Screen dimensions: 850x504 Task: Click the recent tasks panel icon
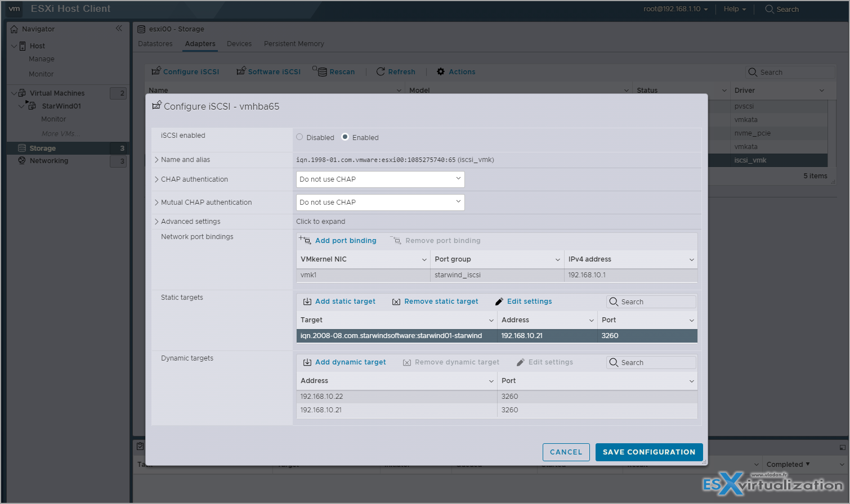coord(140,446)
